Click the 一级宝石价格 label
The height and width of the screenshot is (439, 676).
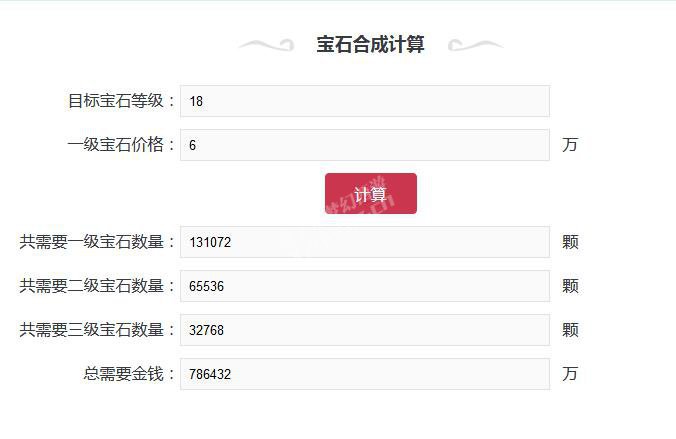(x=122, y=144)
